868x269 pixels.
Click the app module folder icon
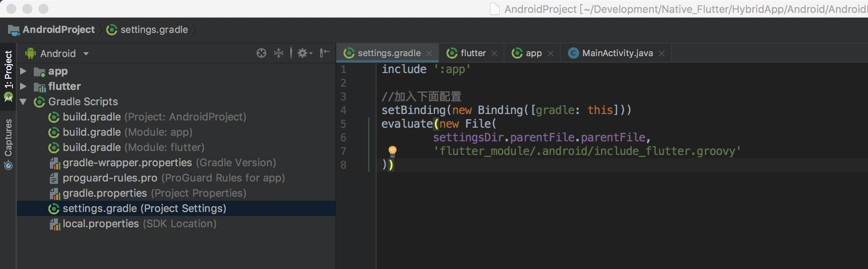pos(39,71)
